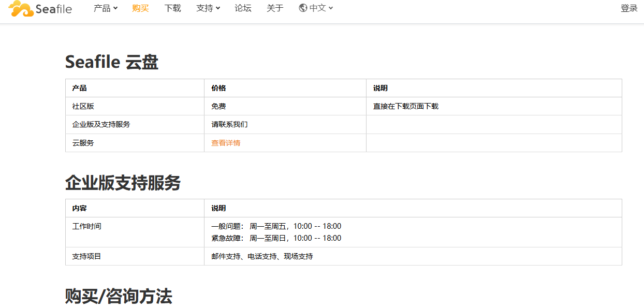Click 直接在下载页面下载 description text
Image resolution: width=644 pixels, height=308 pixels.
point(406,106)
